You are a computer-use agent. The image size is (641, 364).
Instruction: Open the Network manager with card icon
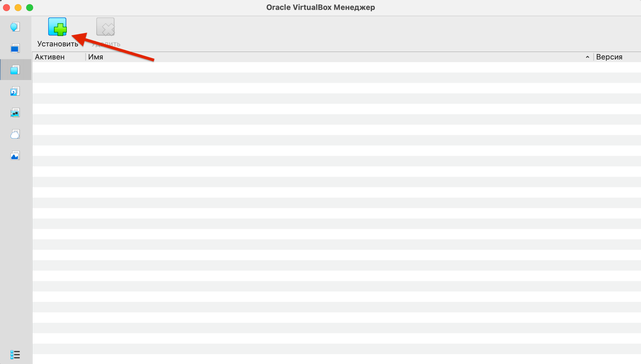pos(15,113)
